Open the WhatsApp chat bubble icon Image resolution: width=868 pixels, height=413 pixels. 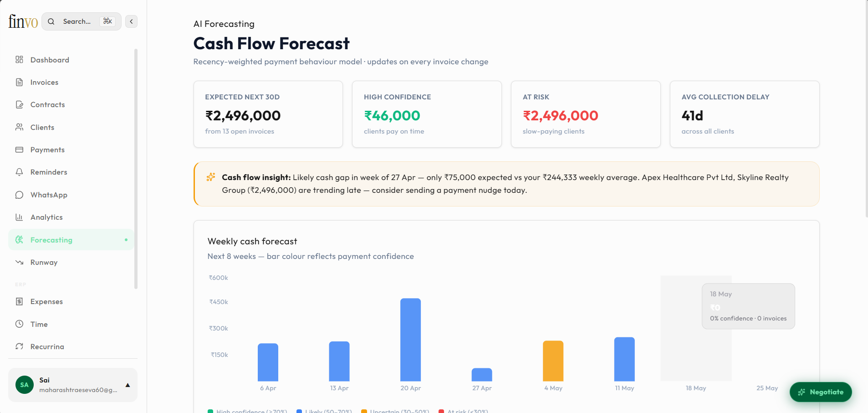click(x=19, y=195)
